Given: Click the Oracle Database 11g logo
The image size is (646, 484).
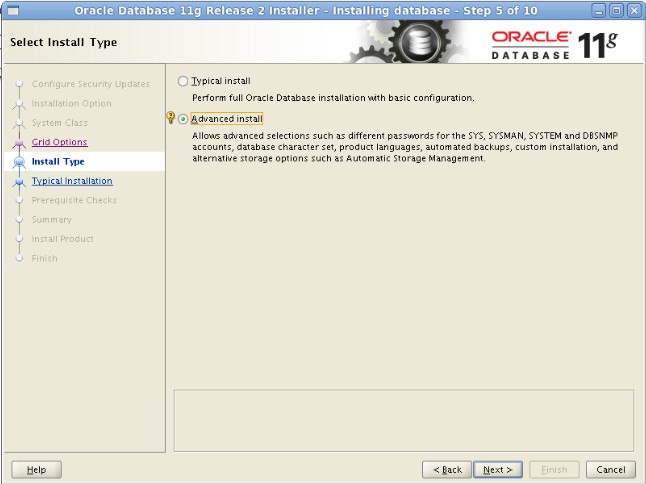Looking at the screenshot, I should click(555, 45).
